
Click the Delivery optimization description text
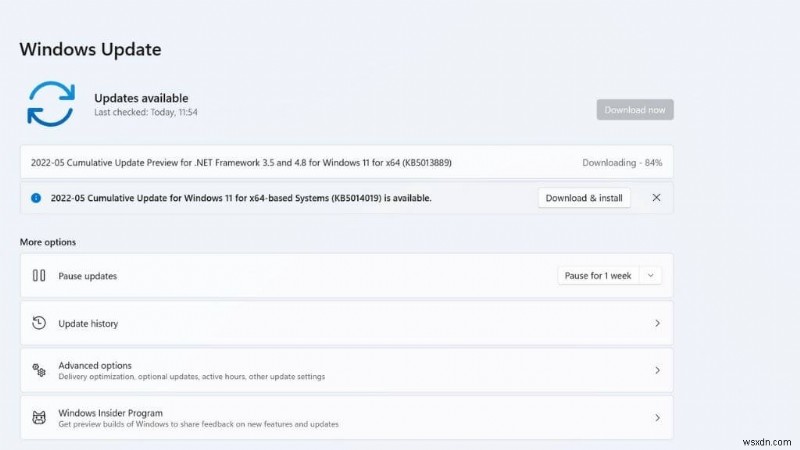click(x=191, y=377)
